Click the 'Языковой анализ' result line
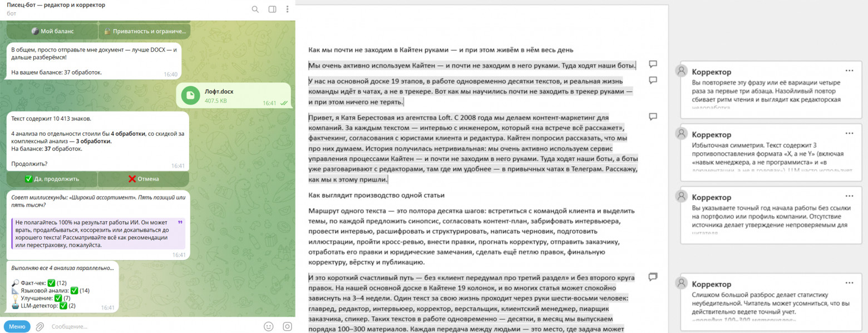Image resolution: width=868 pixels, height=333 pixels. coord(50,291)
